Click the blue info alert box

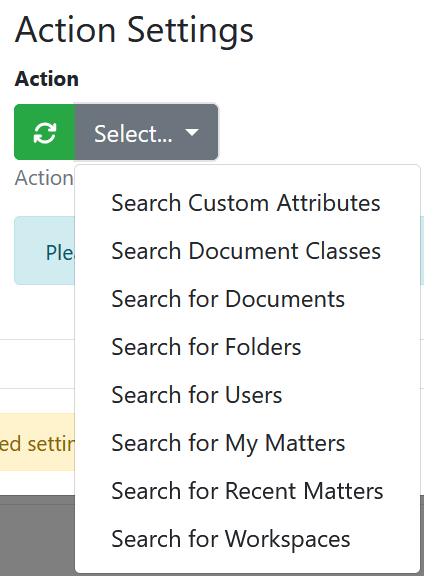click(44, 251)
